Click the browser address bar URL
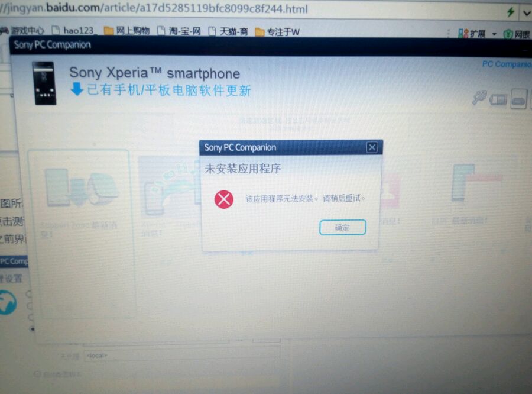Screen dimensions: 532x394 [154, 8]
